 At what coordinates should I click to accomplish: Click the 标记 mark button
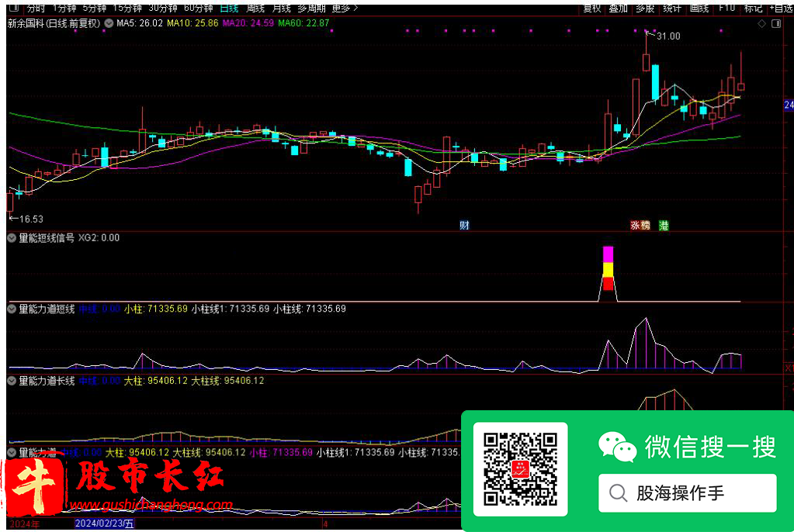coord(753,8)
